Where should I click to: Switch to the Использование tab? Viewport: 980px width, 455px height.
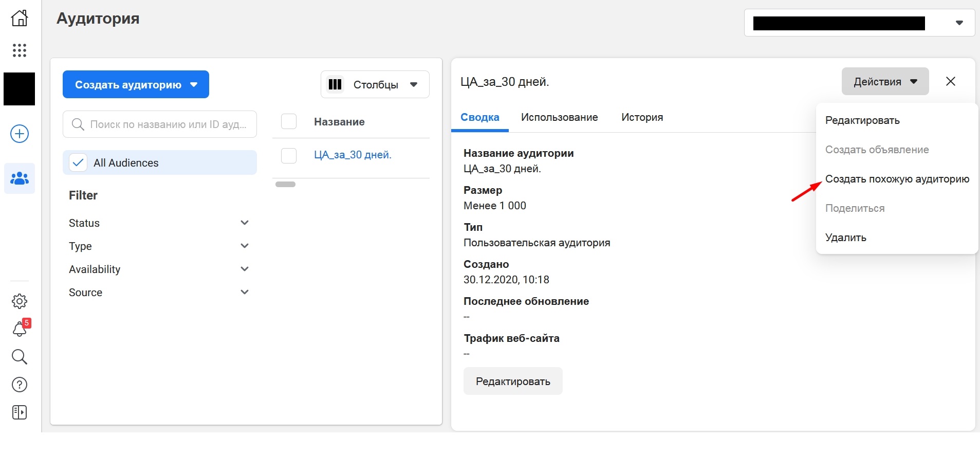click(x=559, y=118)
